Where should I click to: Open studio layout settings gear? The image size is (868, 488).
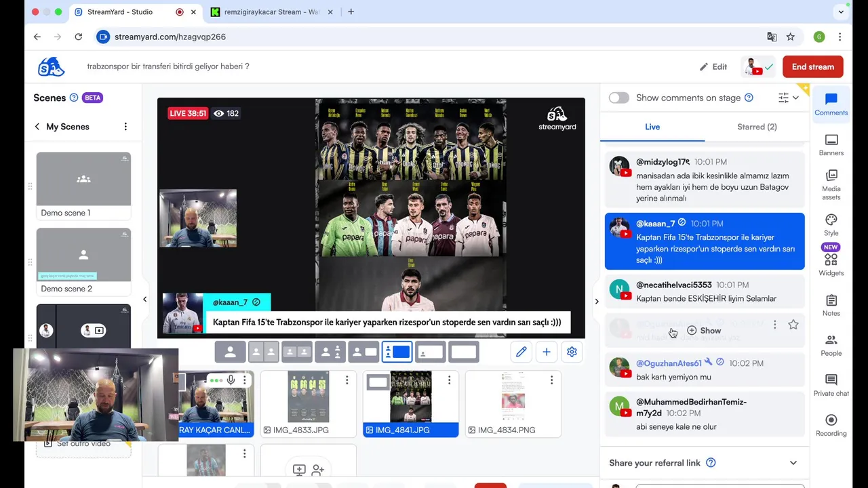click(x=572, y=352)
